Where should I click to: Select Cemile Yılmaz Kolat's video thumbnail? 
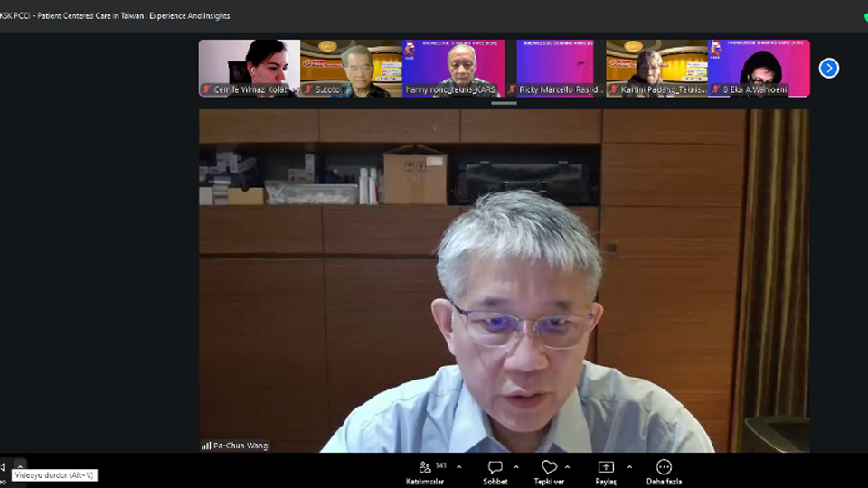pyautogui.click(x=250, y=68)
